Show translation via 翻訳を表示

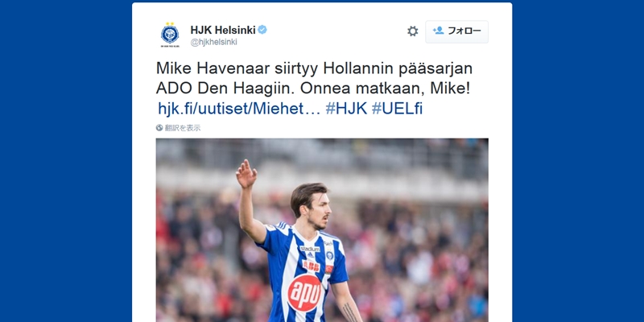[183, 128]
